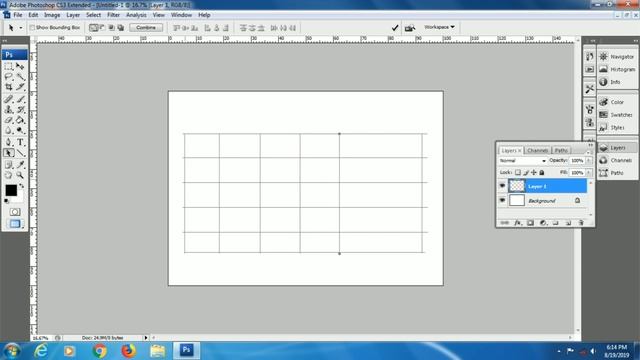Open the Workspace dropdown
Image resolution: width=640 pixels, height=360 pixels.
[x=439, y=27]
